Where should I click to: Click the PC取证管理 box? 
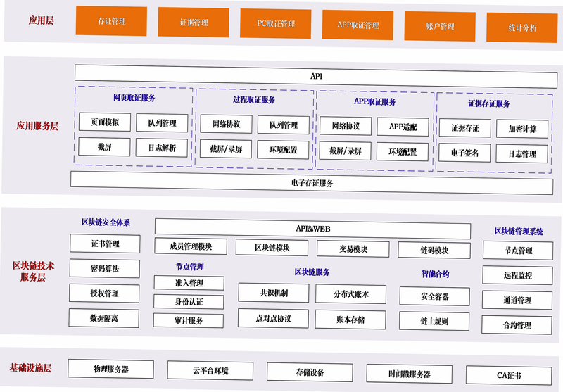tap(276, 24)
